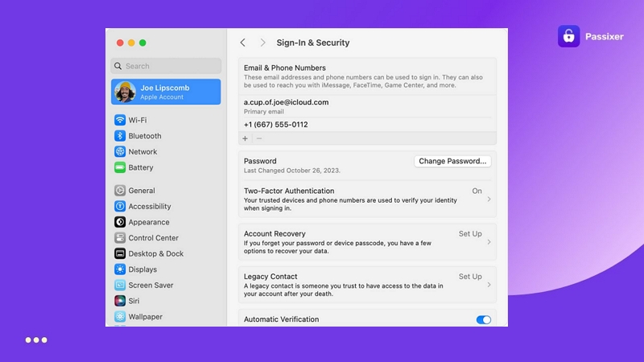Click the Automatic Verification label
This screenshot has height=362, width=644.
pyautogui.click(x=281, y=319)
